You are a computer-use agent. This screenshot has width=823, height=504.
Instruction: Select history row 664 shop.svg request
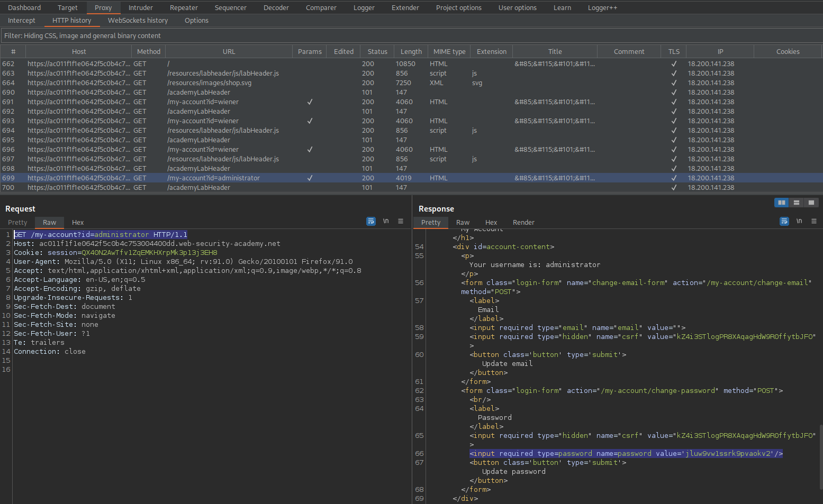click(x=411, y=83)
